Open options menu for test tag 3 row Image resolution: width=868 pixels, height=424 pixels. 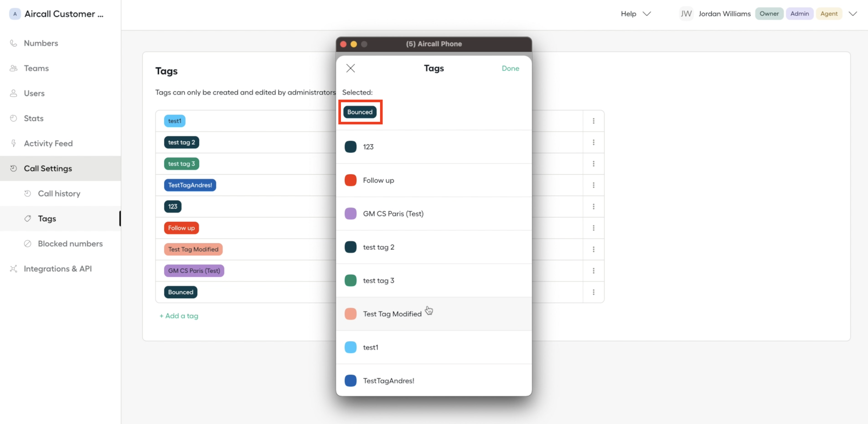point(593,163)
